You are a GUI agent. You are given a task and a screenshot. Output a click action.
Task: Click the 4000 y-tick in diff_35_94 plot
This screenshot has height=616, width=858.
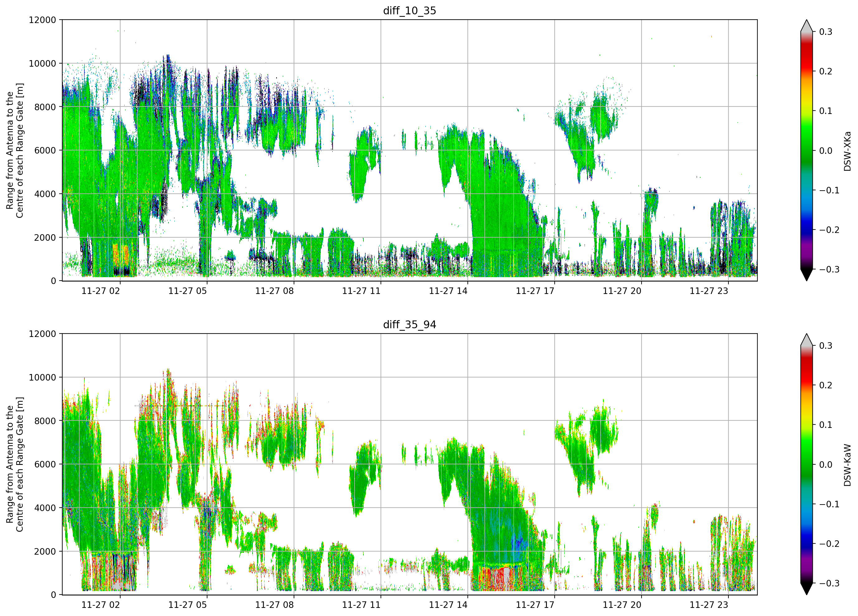pos(45,508)
